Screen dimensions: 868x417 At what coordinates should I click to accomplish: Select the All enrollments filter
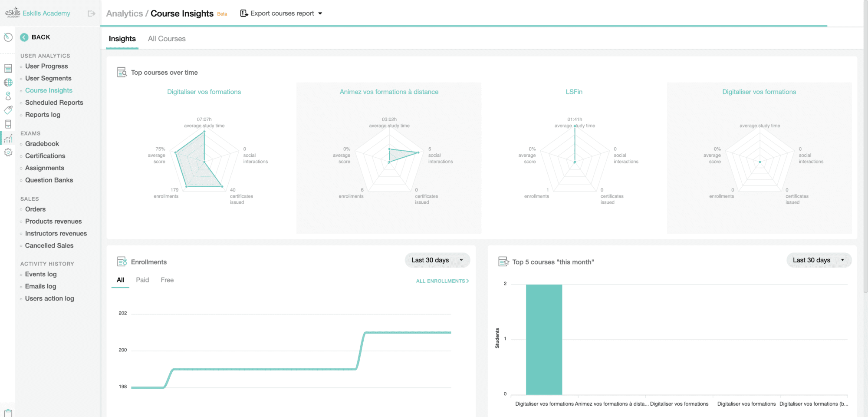120,280
